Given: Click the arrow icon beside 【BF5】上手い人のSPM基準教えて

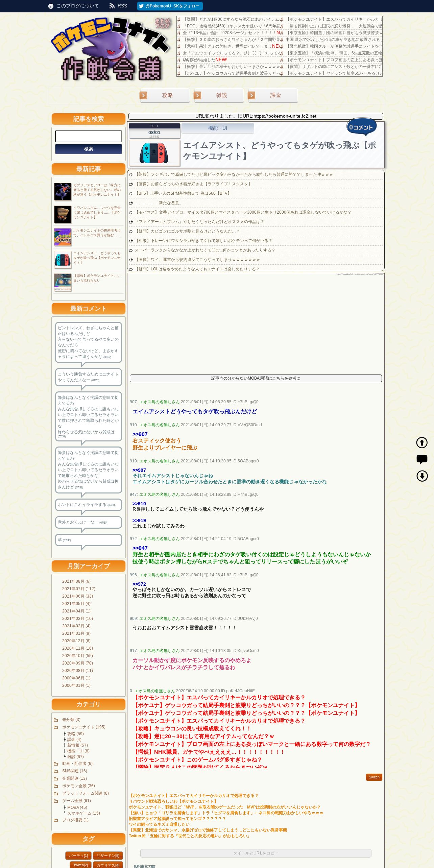Looking at the screenshot, I should click(131, 194).
